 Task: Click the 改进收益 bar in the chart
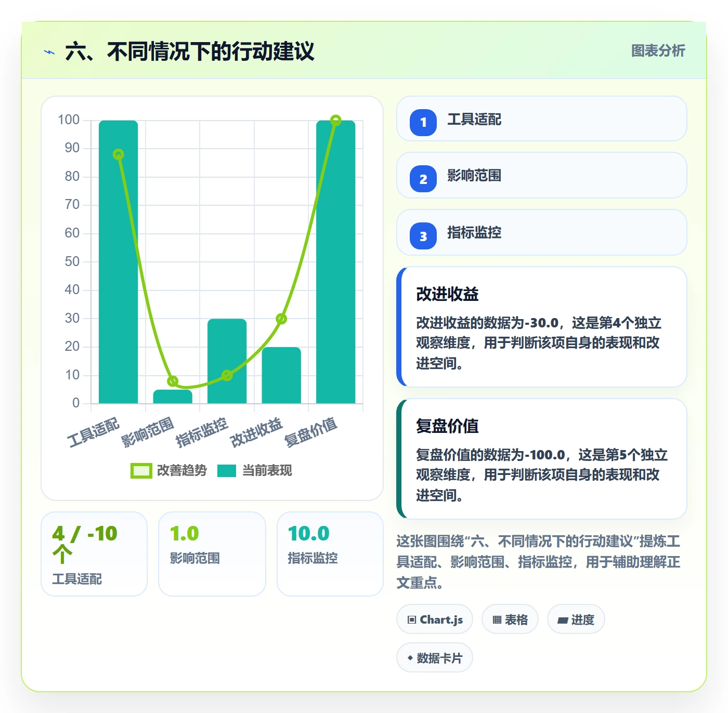[281, 375]
